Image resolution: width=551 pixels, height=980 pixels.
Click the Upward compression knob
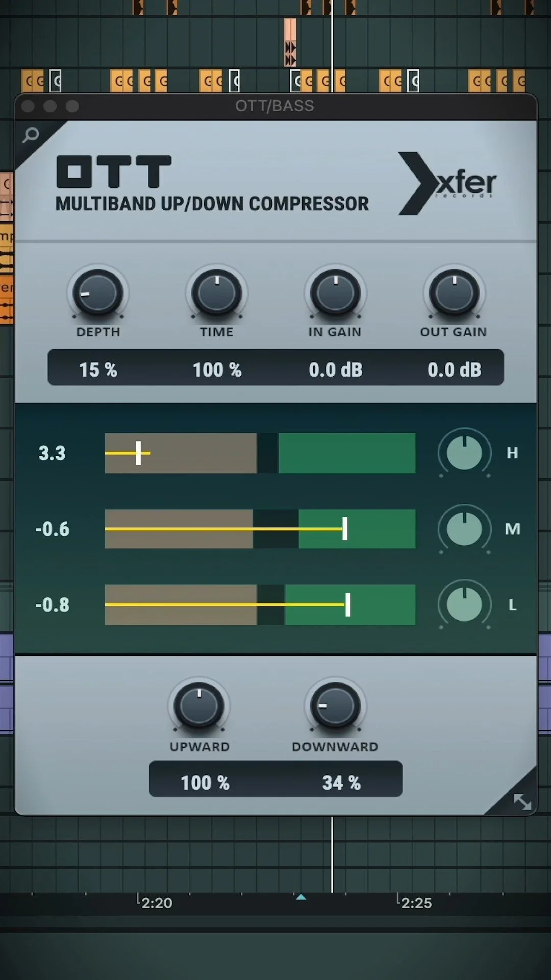pyautogui.click(x=199, y=706)
